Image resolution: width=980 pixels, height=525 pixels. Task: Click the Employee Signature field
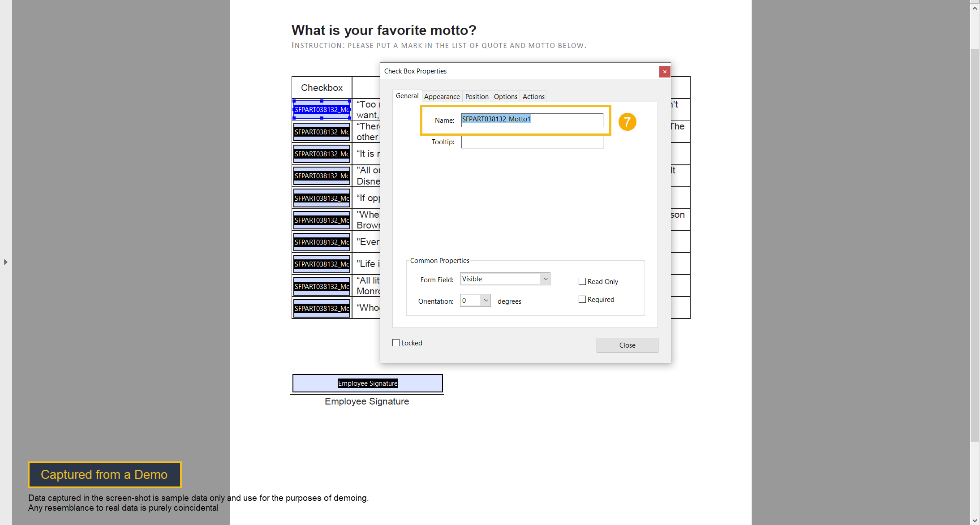click(x=367, y=383)
